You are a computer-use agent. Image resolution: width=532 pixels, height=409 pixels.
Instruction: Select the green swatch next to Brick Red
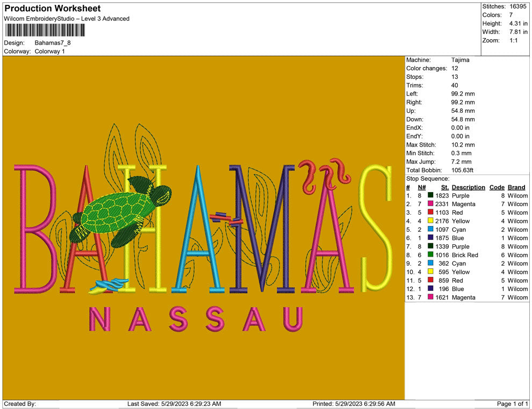[430, 254]
